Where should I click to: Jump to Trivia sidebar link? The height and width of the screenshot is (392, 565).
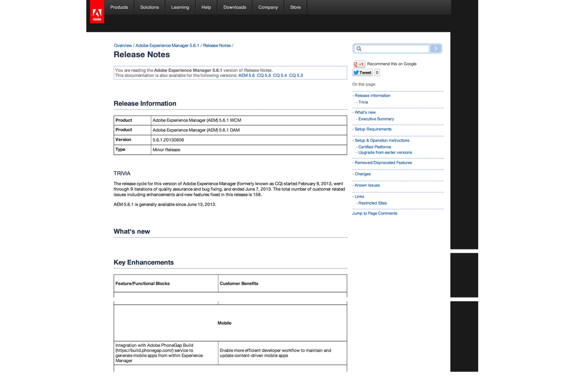click(x=363, y=102)
